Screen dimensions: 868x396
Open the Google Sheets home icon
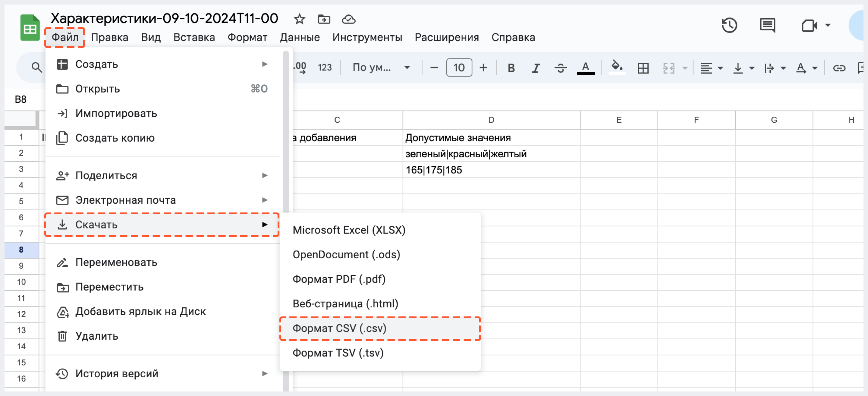click(30, 28)
